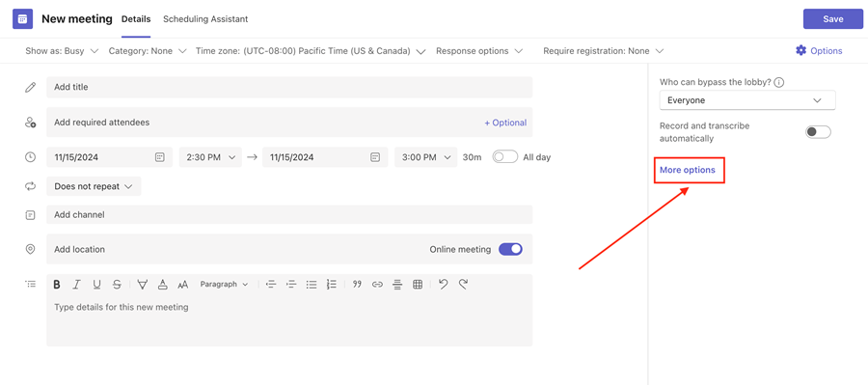Undo the last edit

coord(443,285)
